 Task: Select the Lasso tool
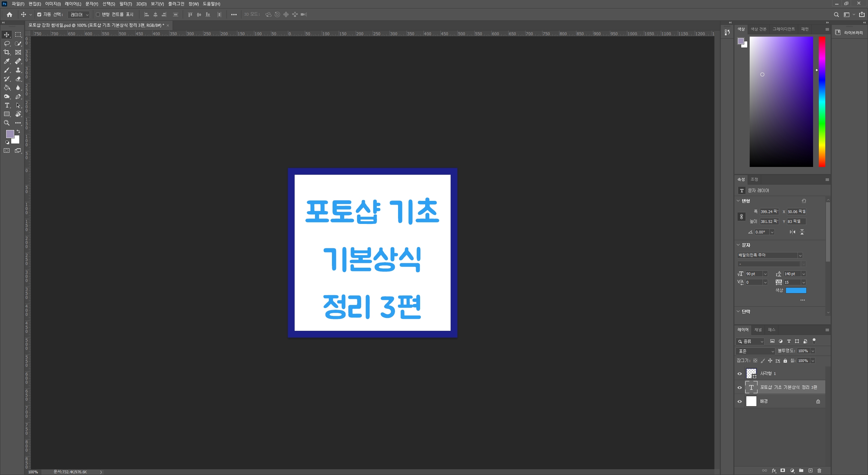[x=7, y=43]
